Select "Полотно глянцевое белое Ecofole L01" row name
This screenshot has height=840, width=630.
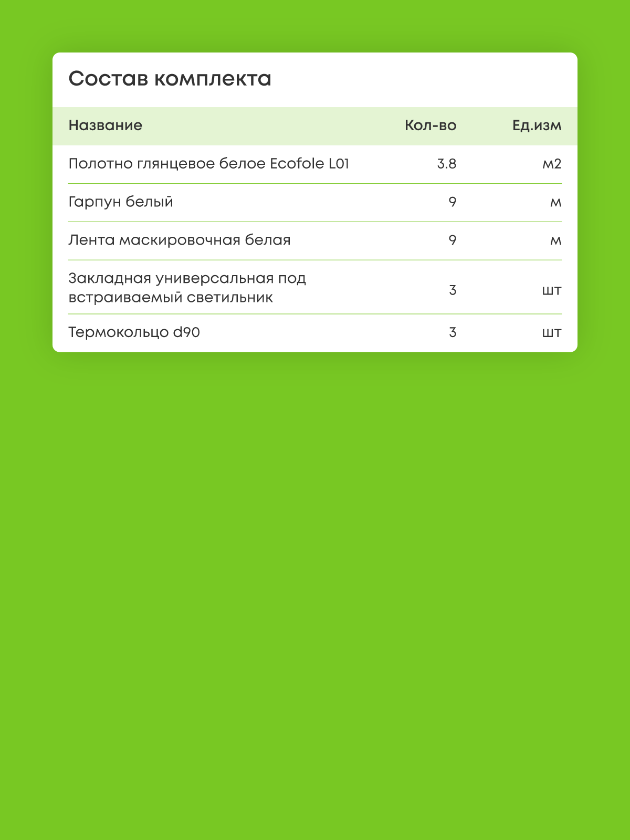click(x=208, y=164)
